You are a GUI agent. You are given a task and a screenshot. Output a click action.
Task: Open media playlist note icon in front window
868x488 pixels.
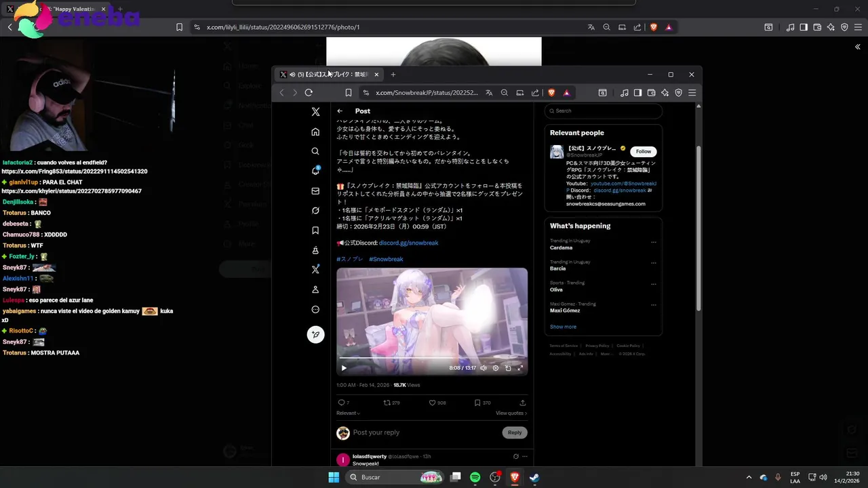tap(625, 93)
